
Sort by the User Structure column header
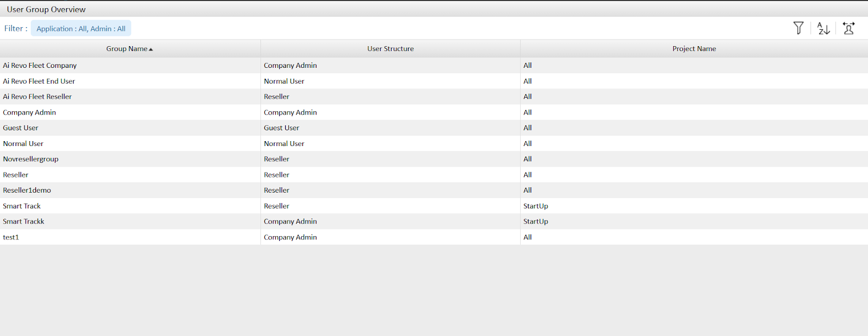click(390, 49)
